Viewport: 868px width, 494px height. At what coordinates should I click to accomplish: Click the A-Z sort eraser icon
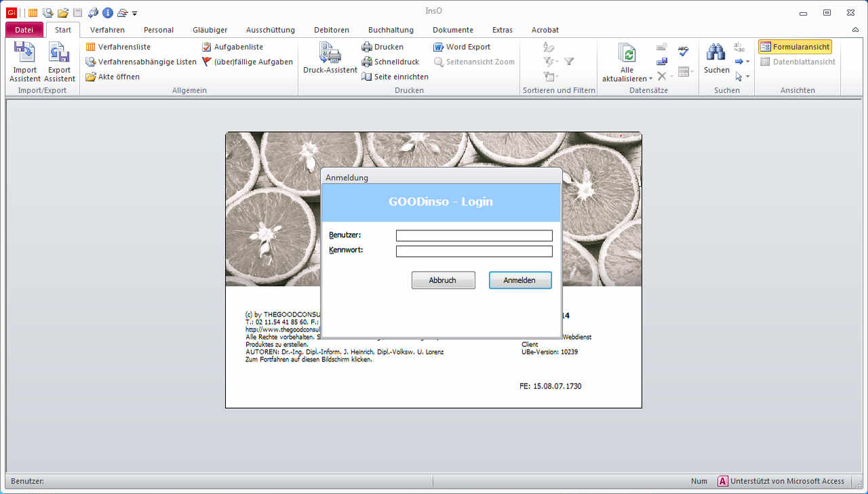click(549, 47)
